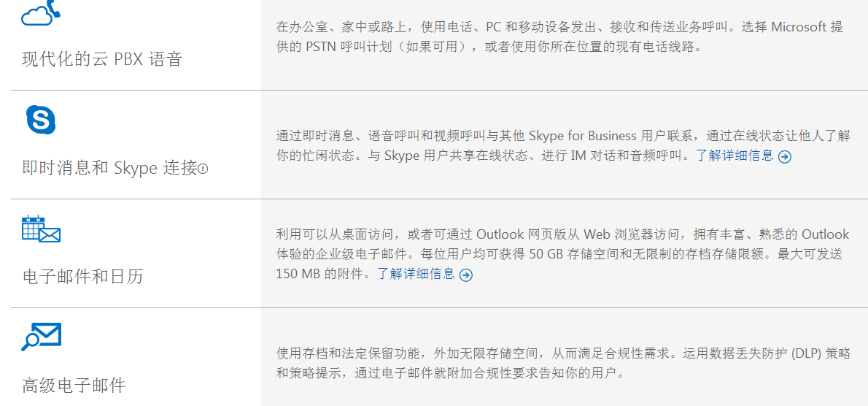This screenshot has height=406, width=868.
Task: Open 了解详细信息 link in Skype row
Action: pyautogui.click(x=735, y=156)
